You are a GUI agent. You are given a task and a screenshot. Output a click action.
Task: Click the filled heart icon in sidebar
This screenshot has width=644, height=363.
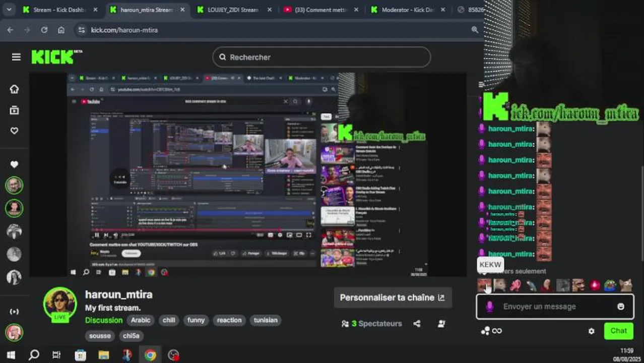pos(14,164)
